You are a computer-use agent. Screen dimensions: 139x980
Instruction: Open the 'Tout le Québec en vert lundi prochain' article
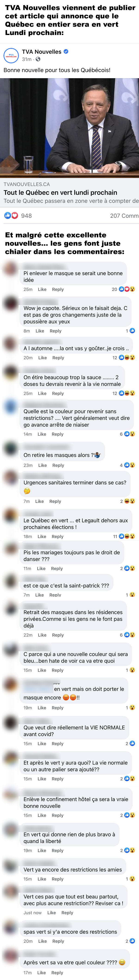pyautogui.click(x=60, y=192)
